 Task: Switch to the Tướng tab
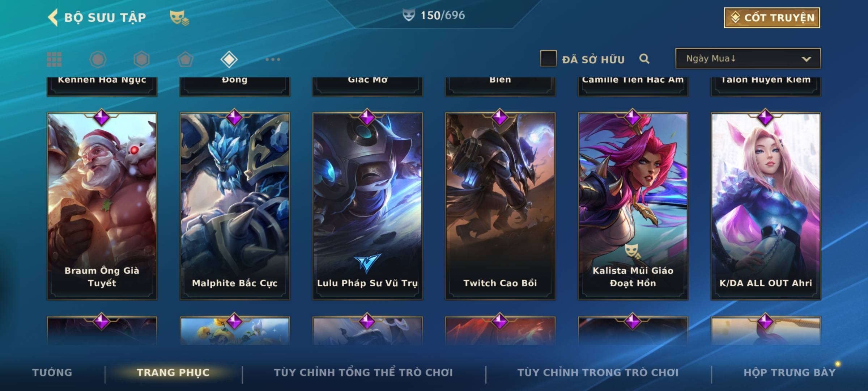click(x=52, y=373)
